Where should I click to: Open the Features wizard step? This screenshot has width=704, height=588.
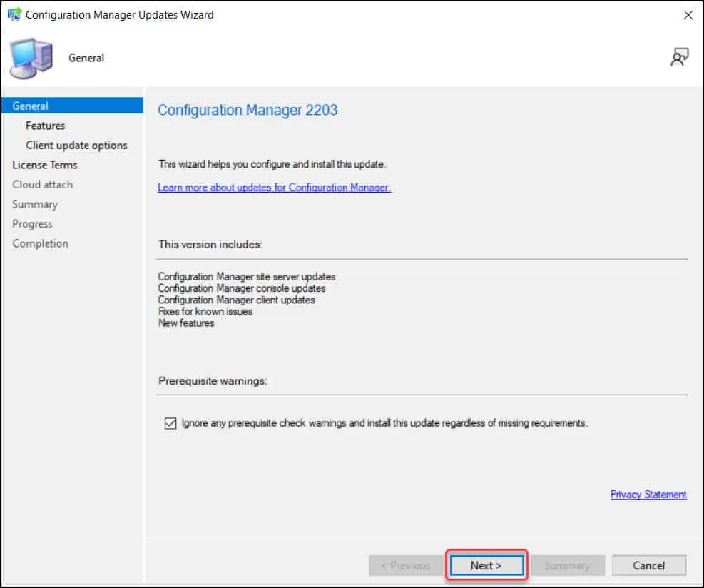point(46,126)
